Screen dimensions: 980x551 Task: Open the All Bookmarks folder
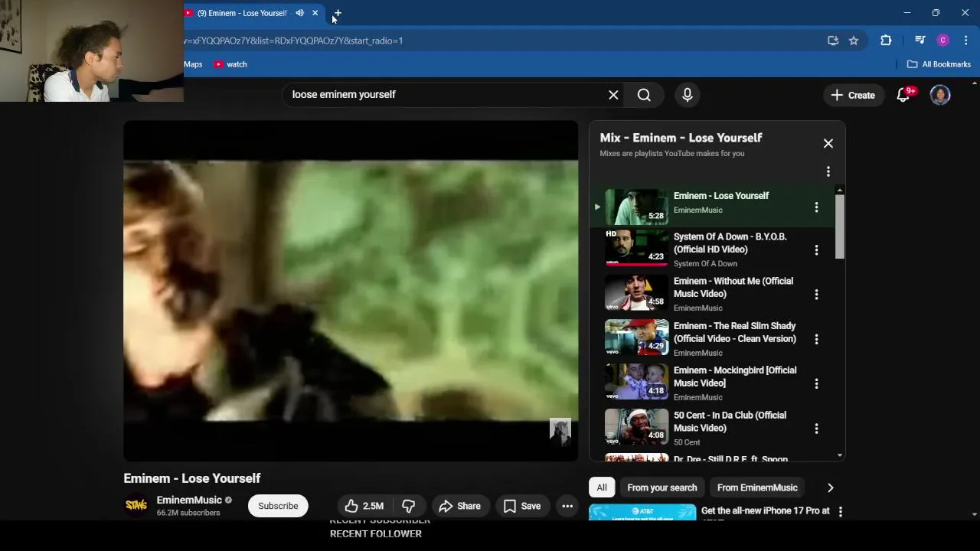tap(939, 64)
